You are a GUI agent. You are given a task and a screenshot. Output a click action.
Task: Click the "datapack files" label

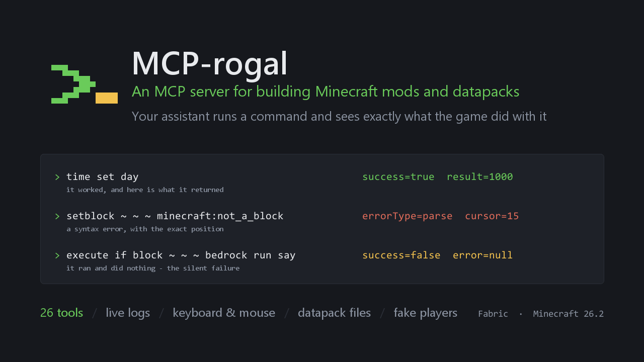(335, 313)
